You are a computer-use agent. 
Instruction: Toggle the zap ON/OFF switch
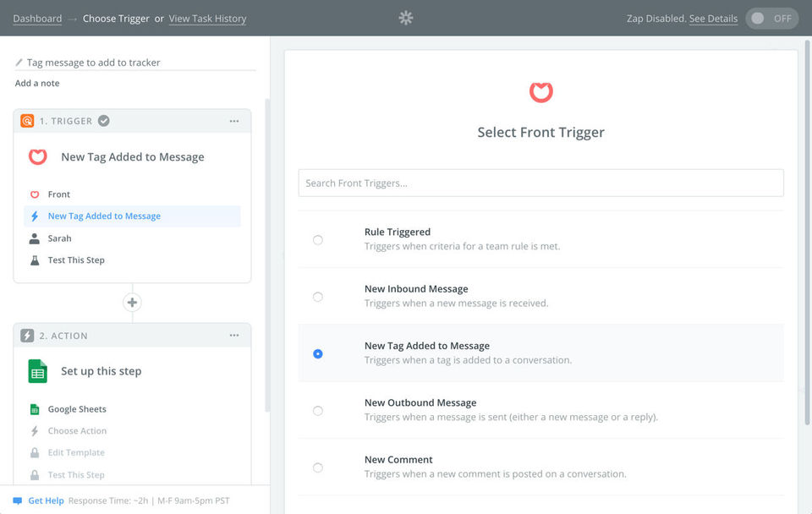[771, 19]
